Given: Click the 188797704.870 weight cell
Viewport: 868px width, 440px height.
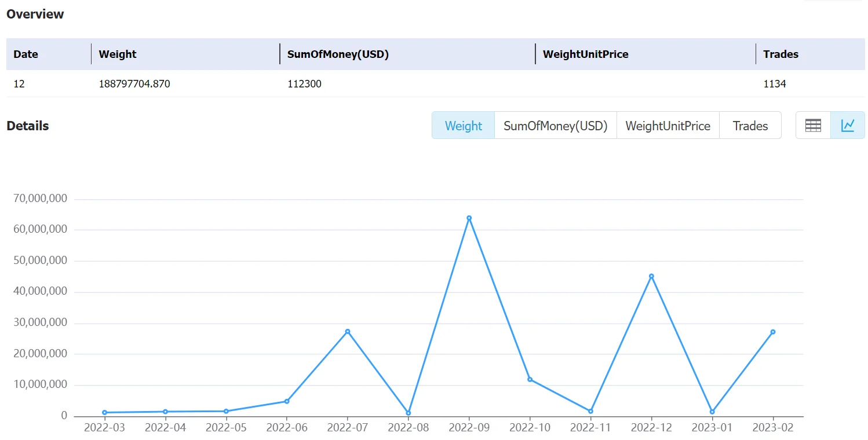Looking at the screenshot, I should tap(134, 84).
